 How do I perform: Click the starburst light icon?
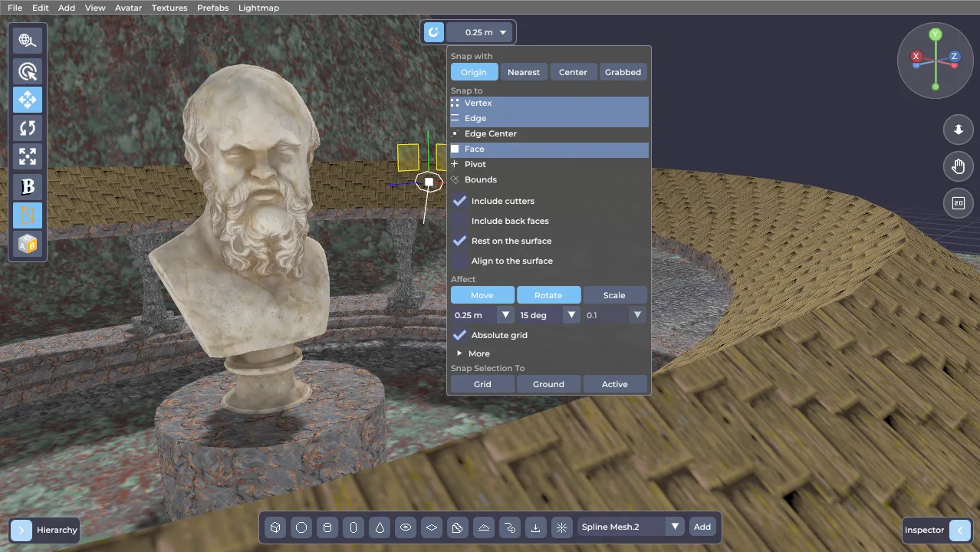click(562, 527)
